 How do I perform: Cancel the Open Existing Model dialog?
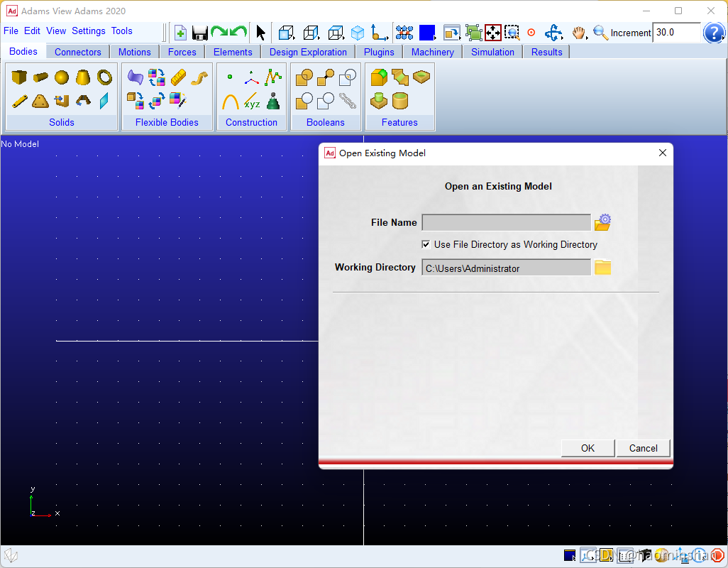[643, 448]
